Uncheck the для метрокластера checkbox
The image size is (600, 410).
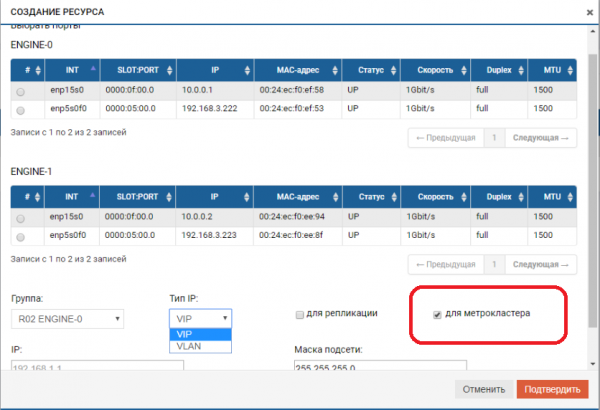click(437, 314)
